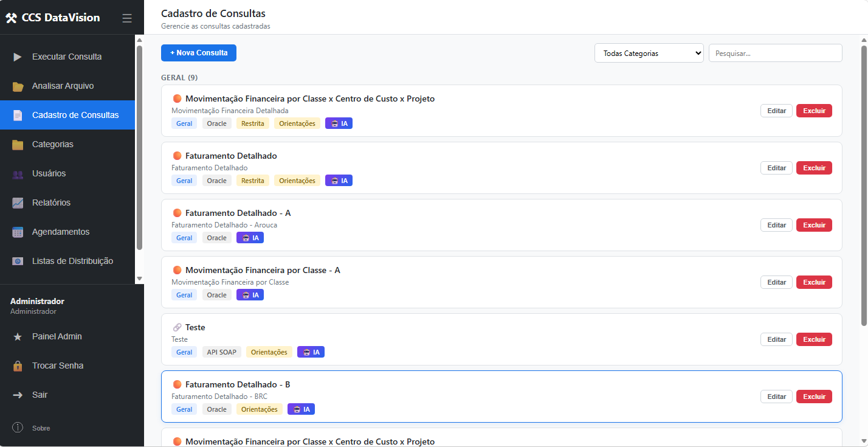Click the Executar Consulta play icon
The image size is (868, 447).
pyautogui.click(x=18, y=57)
